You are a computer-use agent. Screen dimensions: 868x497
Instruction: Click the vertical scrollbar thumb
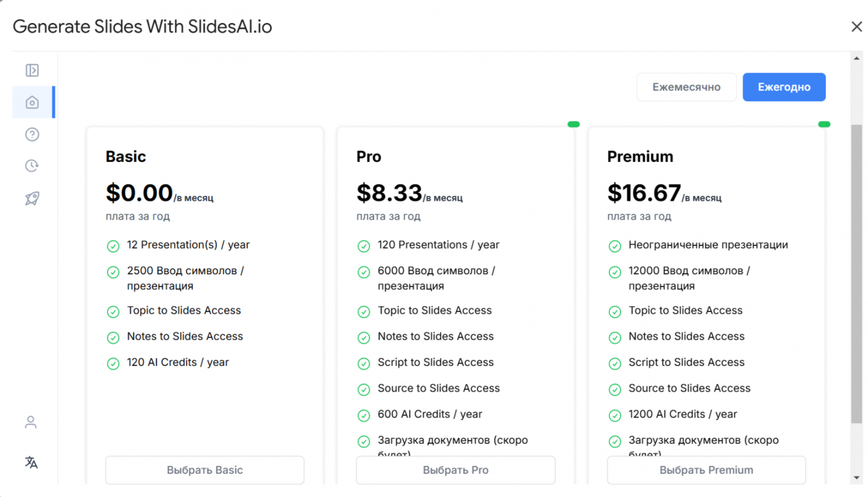tap(857, 272)
